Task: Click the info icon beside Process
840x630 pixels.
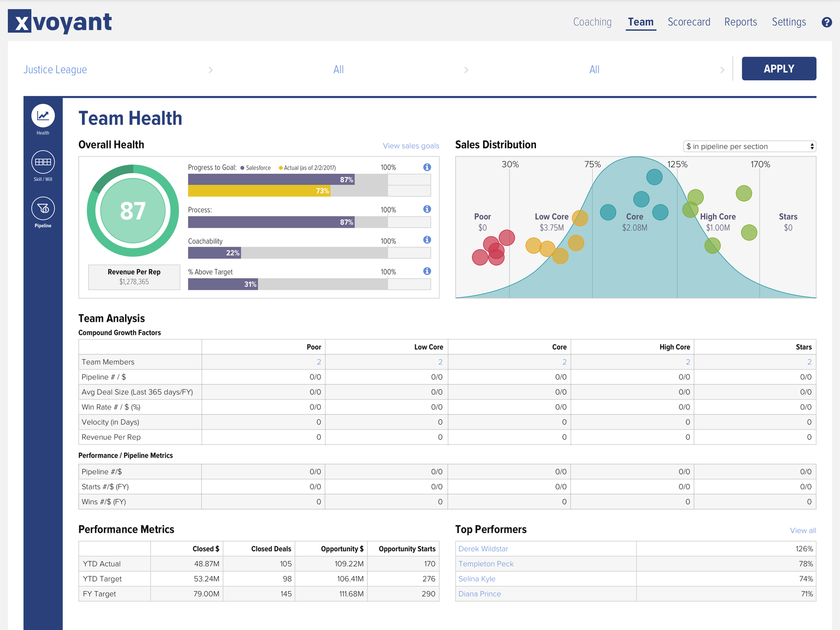Action: [x=427, y=208]
